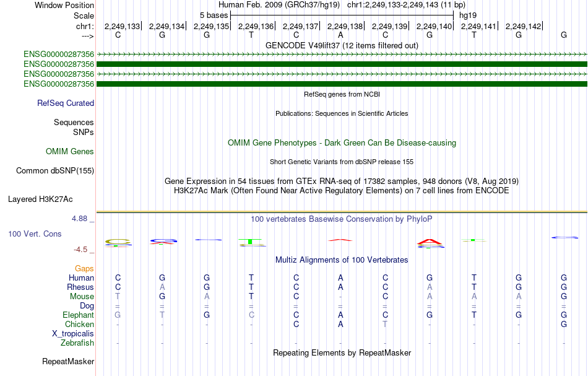This screenshot has height=376, width=588.
Task: Open the RefSeq Curated track label
Action: point(65,103)
